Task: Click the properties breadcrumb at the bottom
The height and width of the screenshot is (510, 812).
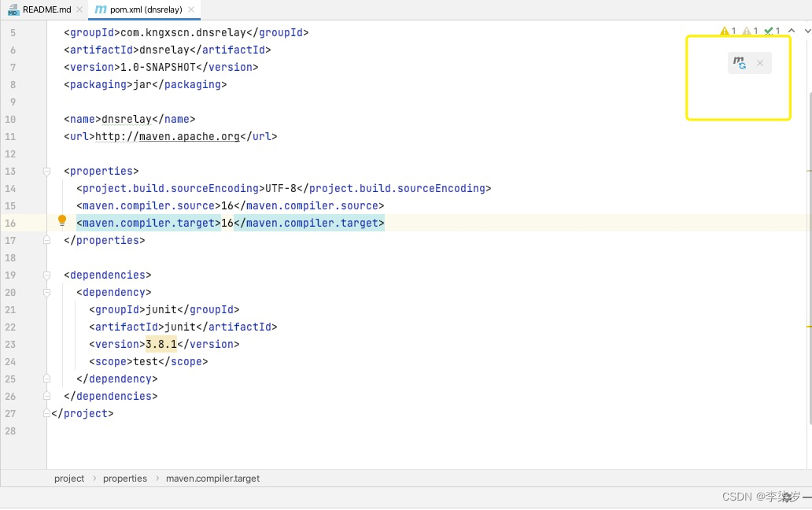Action: point(125,478)
